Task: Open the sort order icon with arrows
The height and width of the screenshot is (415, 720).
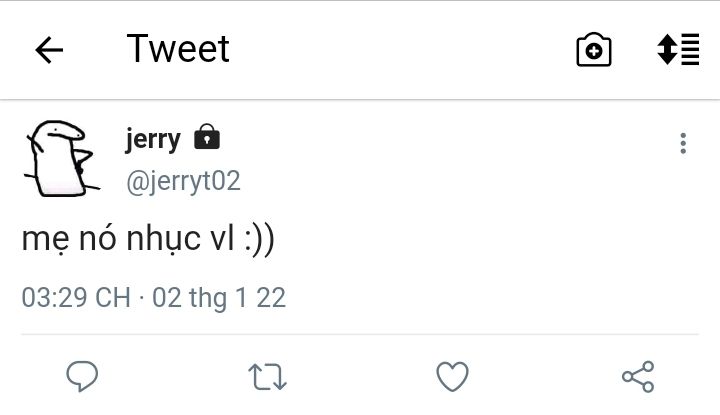Action: 678,50
